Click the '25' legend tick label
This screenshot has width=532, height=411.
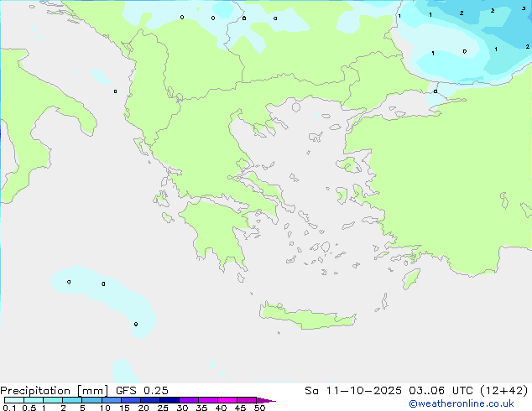[163, 408]
